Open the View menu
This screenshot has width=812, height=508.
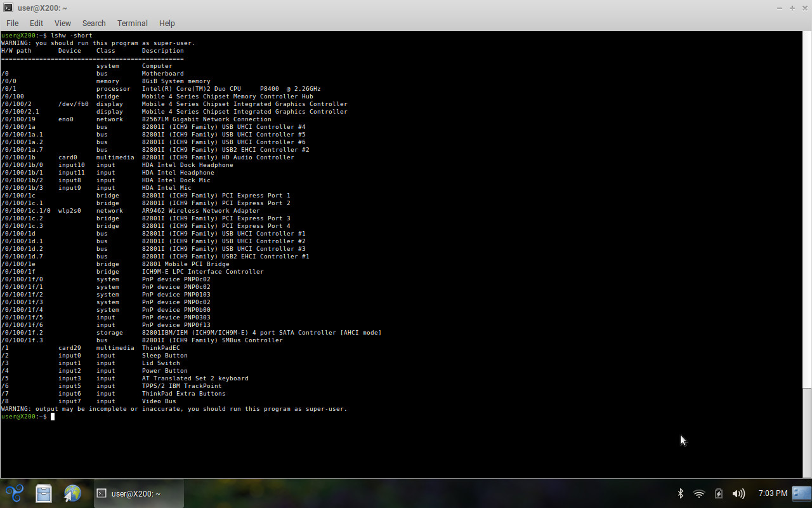tap(62, 23)
